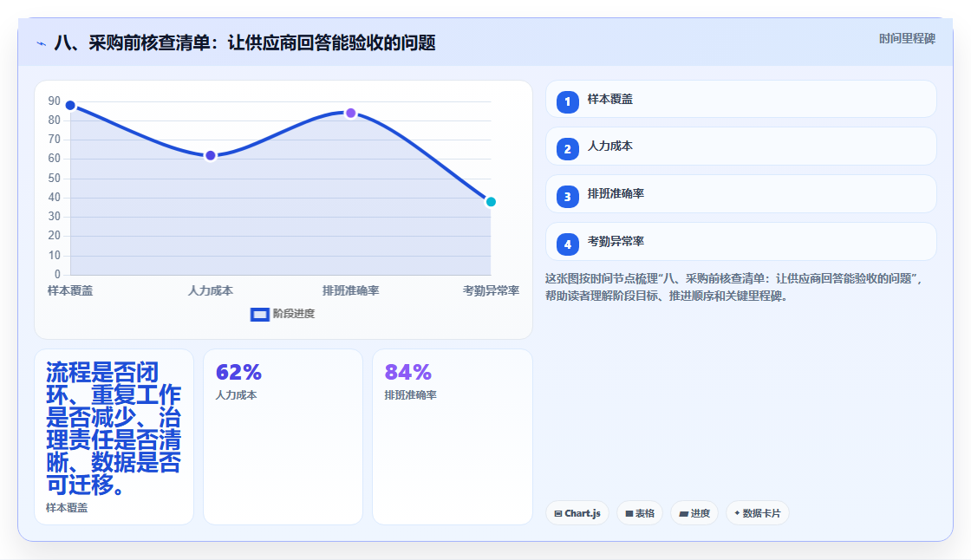This screenshot has width=971, height=560.
Task: Click the y-axis value 50
Action: (55, 179)
